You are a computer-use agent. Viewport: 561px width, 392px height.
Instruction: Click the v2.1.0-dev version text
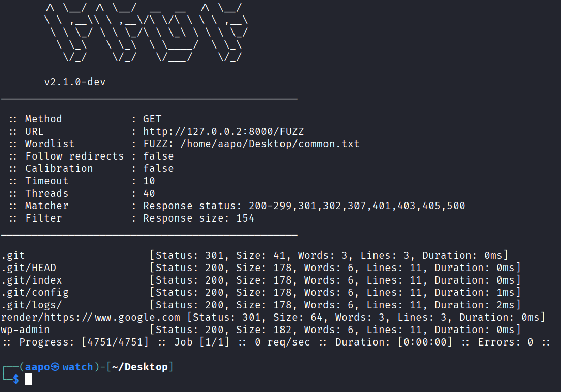coord(75,82)
